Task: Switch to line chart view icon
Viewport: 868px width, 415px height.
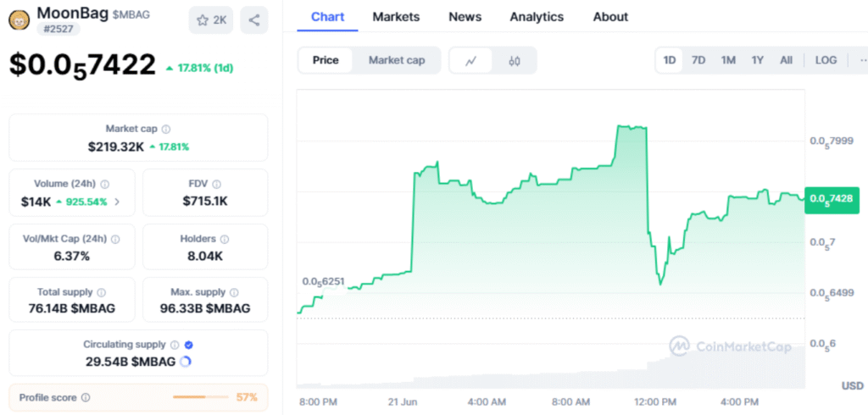Action: tap(471, 60)
